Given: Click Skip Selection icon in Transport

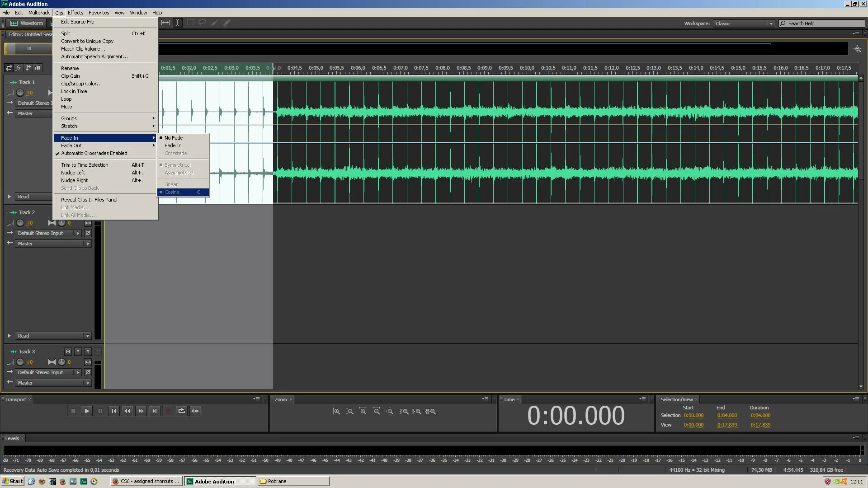Looking at the screenshot, I should [x=195, y=411].
